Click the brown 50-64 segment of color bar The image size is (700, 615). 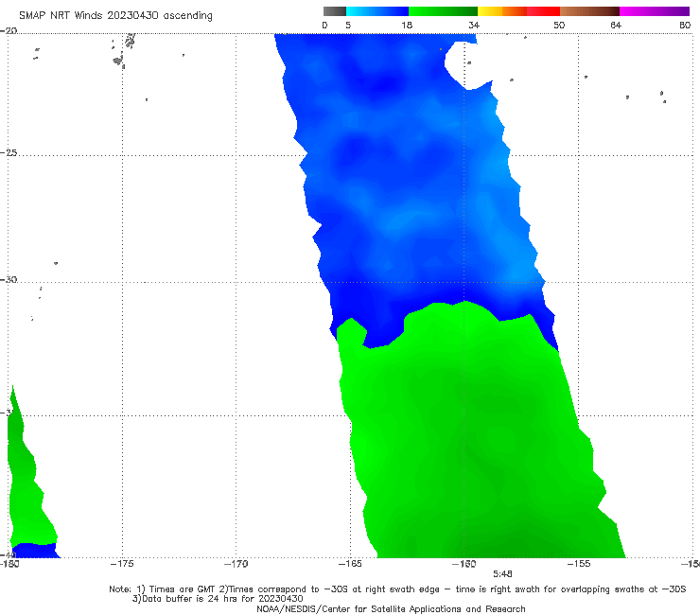(589, 11)
